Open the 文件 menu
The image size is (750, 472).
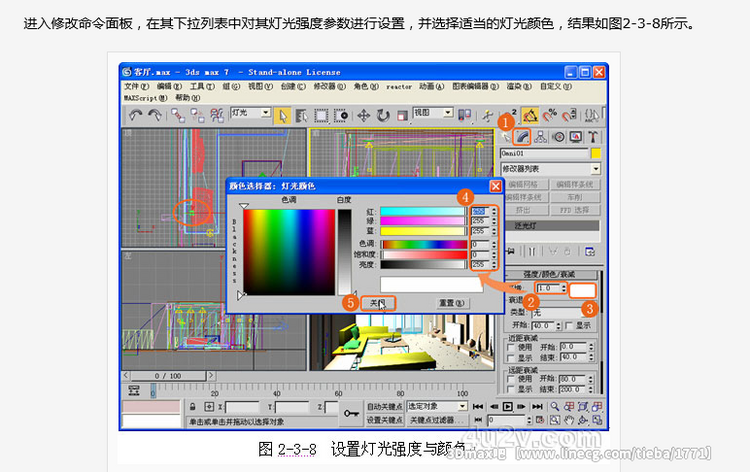[x=136, y=87]
